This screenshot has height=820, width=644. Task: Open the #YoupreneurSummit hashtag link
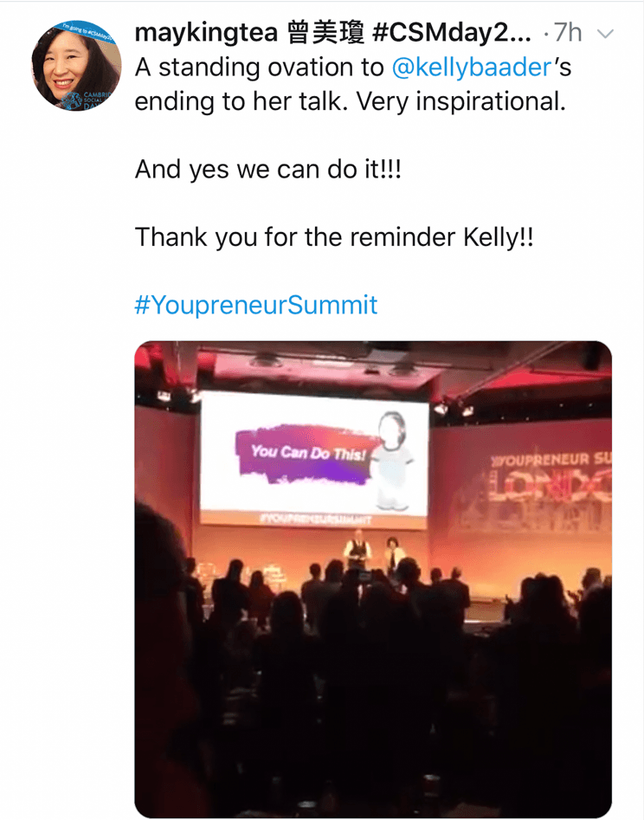[256, 305]
